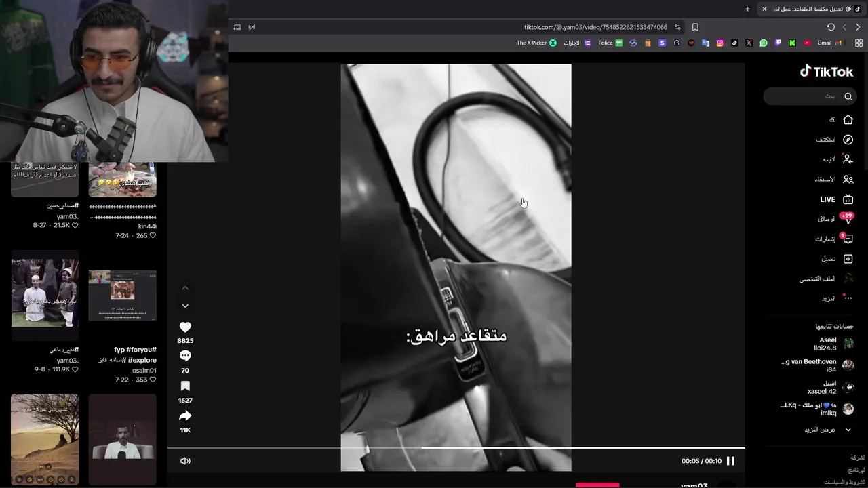Click the TikTok logo in the sidebar
The image size is (868, 488).
tap(826, 71)
